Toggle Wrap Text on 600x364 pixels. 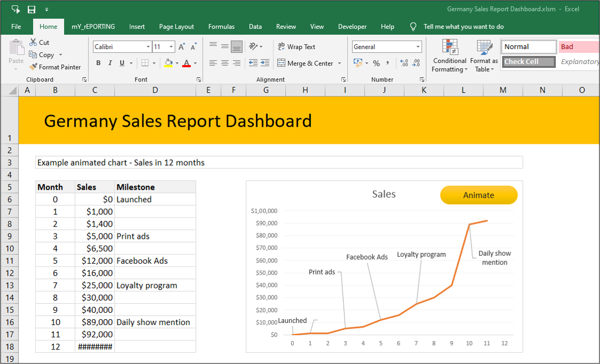click(297, 47)
